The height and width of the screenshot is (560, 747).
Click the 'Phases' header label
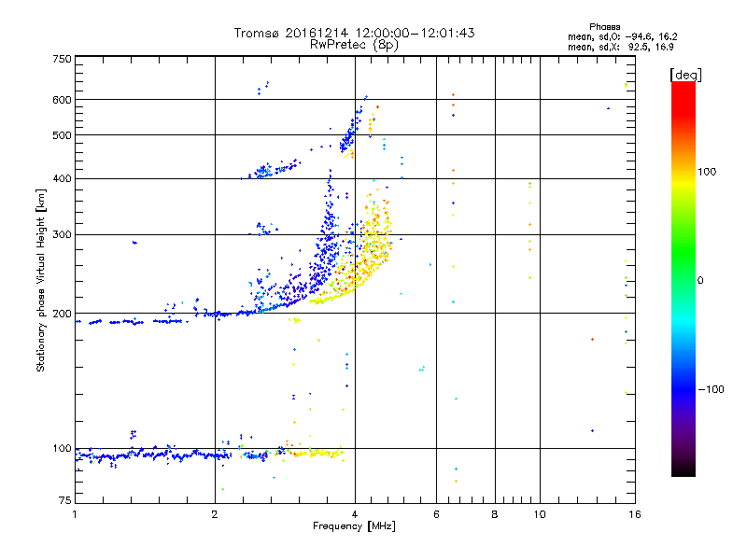point(604,27)
